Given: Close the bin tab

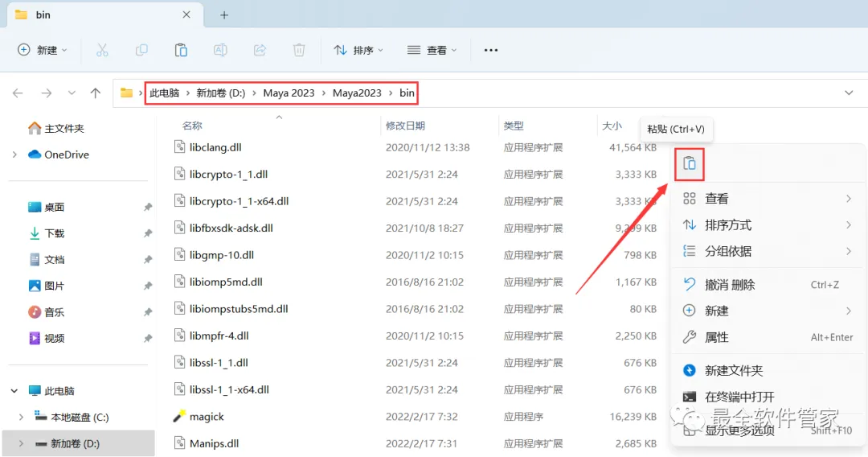Looking at the screenshot, I should click(x=186, y=15).
